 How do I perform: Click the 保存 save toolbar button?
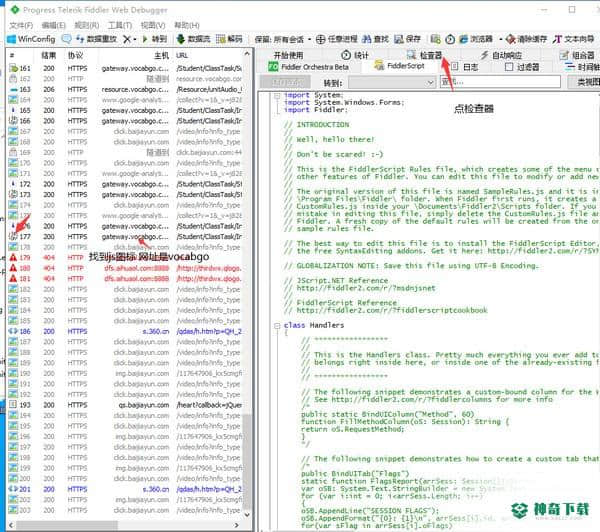(x=408, y=39)
